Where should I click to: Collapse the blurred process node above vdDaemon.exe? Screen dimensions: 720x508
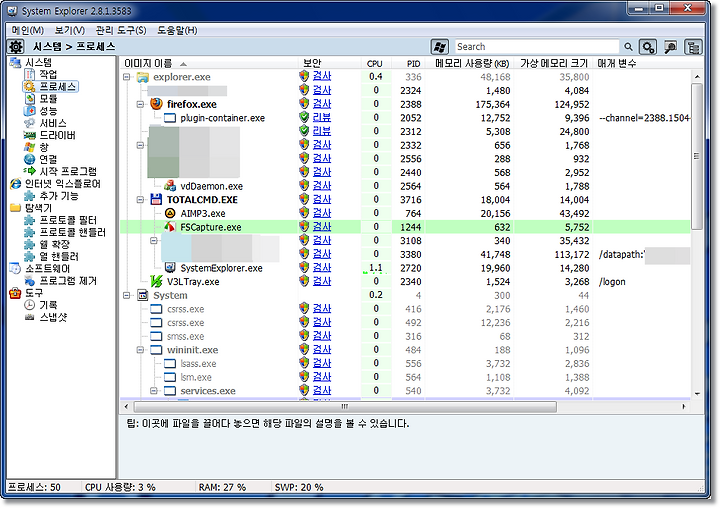[141, 145]
